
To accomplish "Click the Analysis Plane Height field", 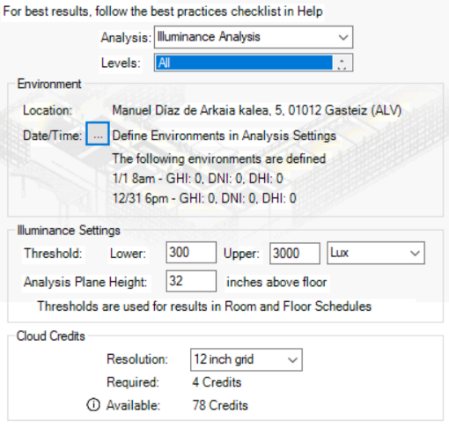I will pyautogui.click(x=191, y=281).
